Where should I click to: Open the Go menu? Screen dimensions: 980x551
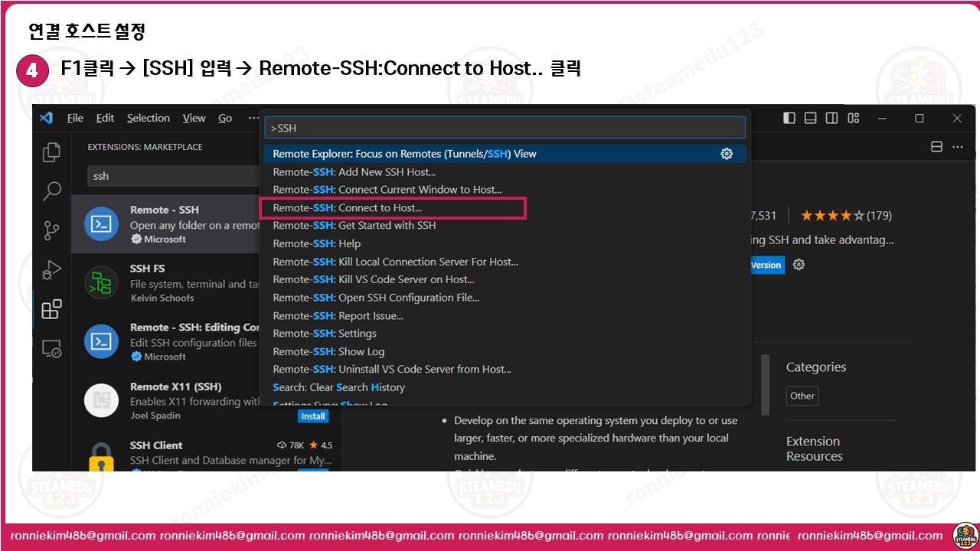coord(225,118)
